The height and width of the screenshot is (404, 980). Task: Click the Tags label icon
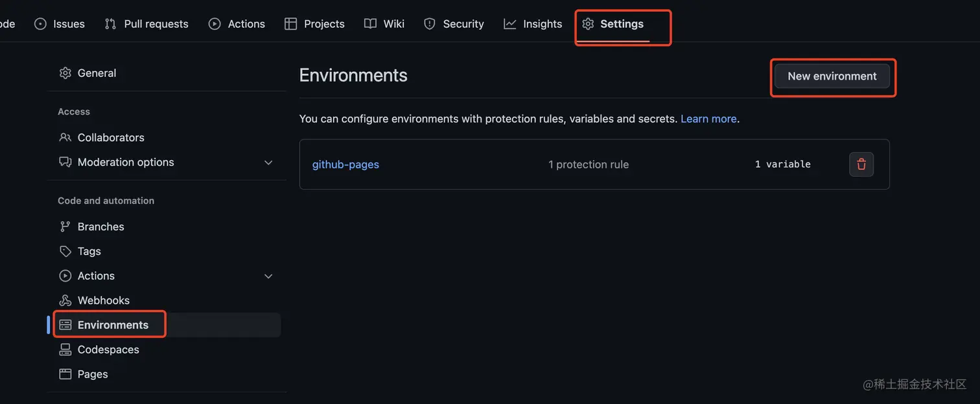click(x=65, y=251)
